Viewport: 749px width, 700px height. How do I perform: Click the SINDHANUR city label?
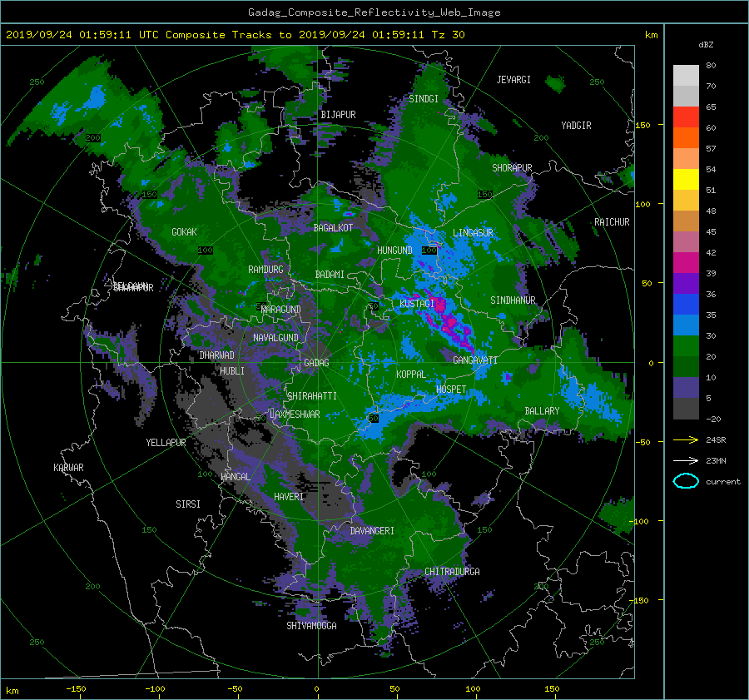(513, 300)
